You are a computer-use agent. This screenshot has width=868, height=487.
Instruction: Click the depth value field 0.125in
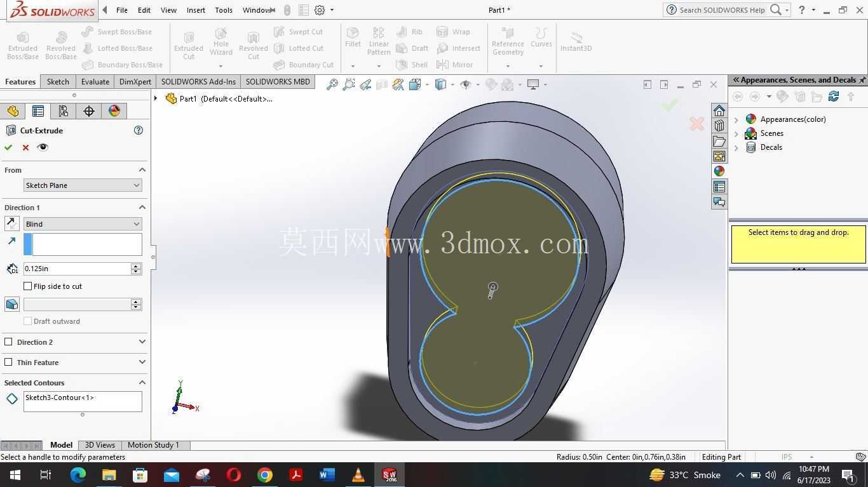pos(77,269)
